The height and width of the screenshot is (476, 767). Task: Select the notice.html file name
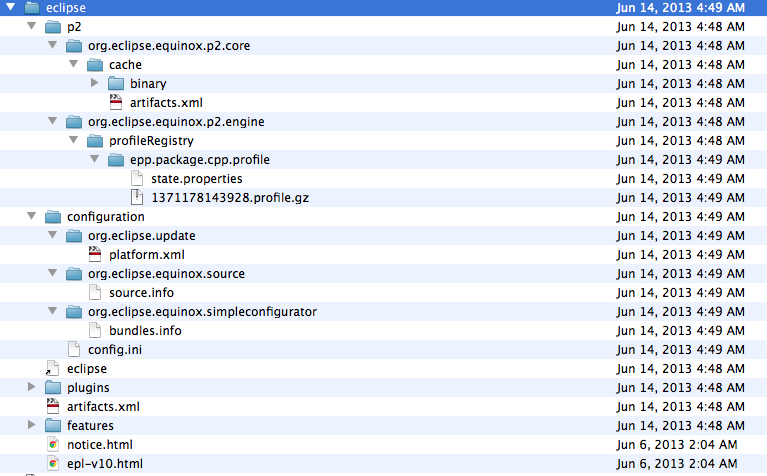pyautogui.click(x=100, y=445)
